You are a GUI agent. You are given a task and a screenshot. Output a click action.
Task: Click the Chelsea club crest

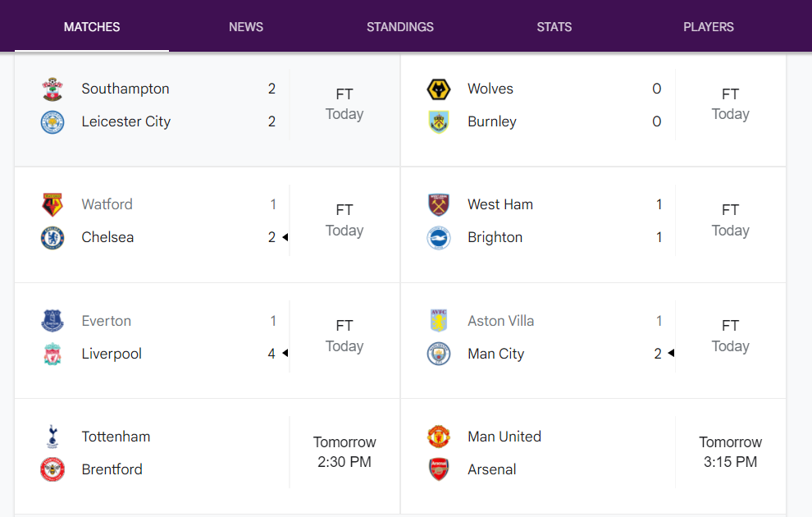pos(52,238)
